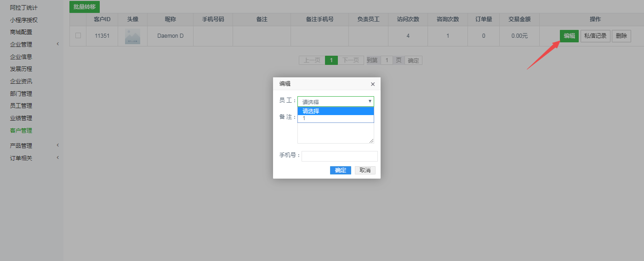Click the 备注 text area
This screenshot has width=644, height=261.
coord(336,133)
